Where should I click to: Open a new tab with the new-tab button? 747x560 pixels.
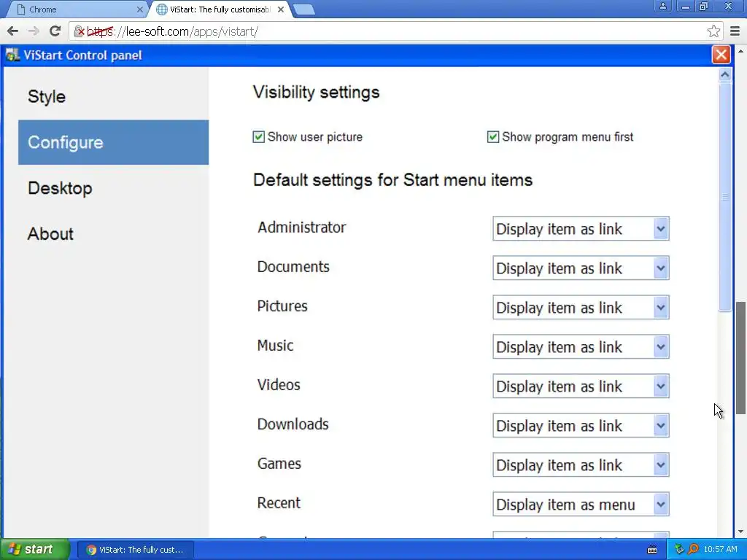click(x=304, y=9)
